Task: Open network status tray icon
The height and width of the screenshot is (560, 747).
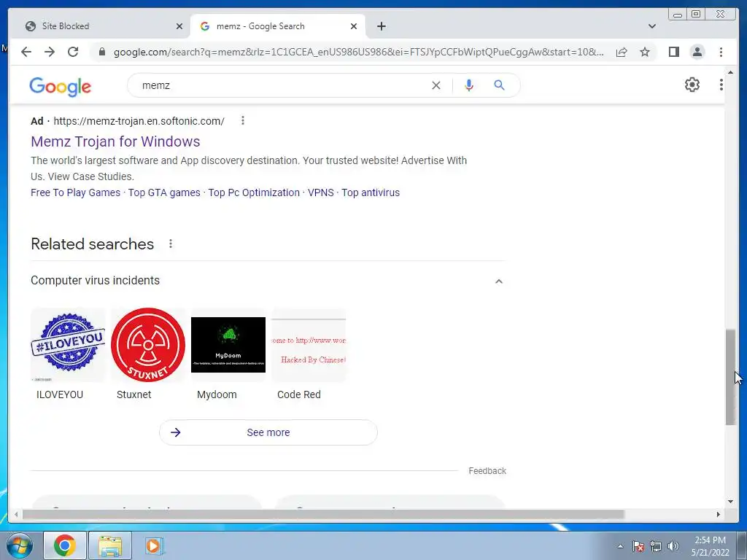Action: pos(656,546)
